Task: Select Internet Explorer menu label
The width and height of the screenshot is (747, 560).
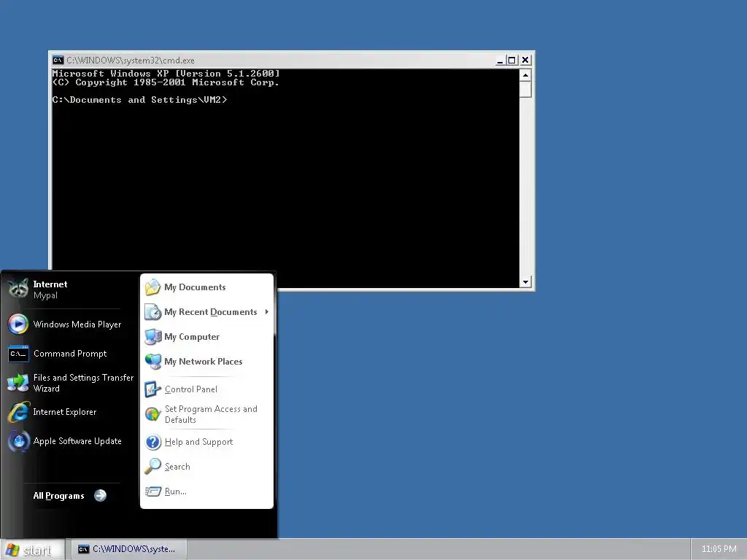Action: pyautogui.click(x=65, y=412)
